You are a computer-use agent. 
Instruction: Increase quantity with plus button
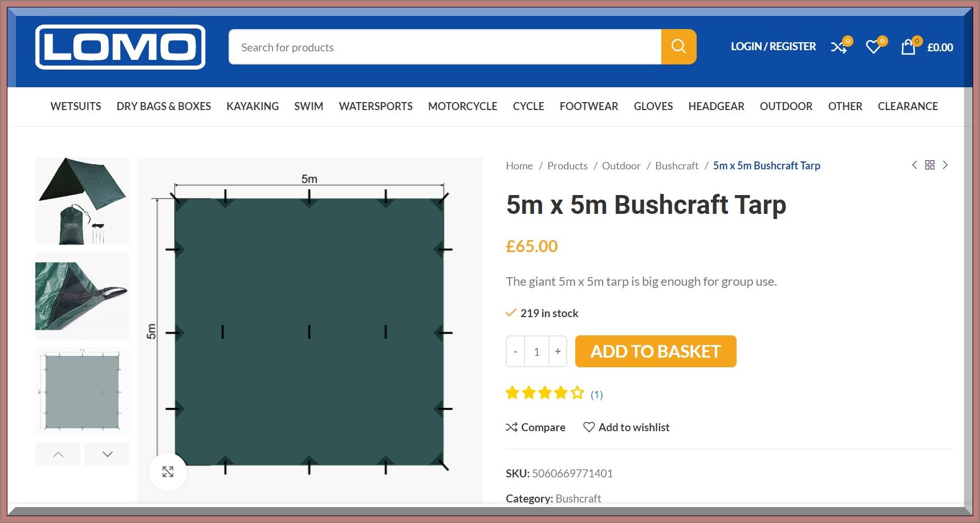(558, 352)
